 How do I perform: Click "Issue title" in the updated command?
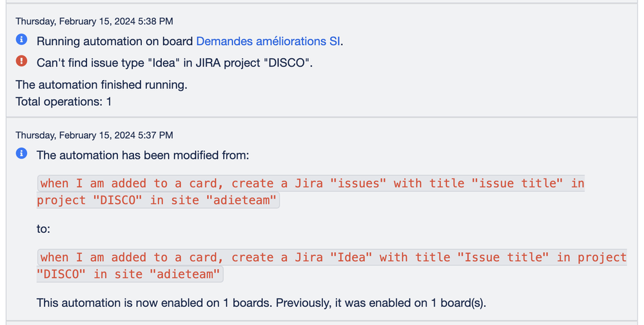click(x=503, y=257)
